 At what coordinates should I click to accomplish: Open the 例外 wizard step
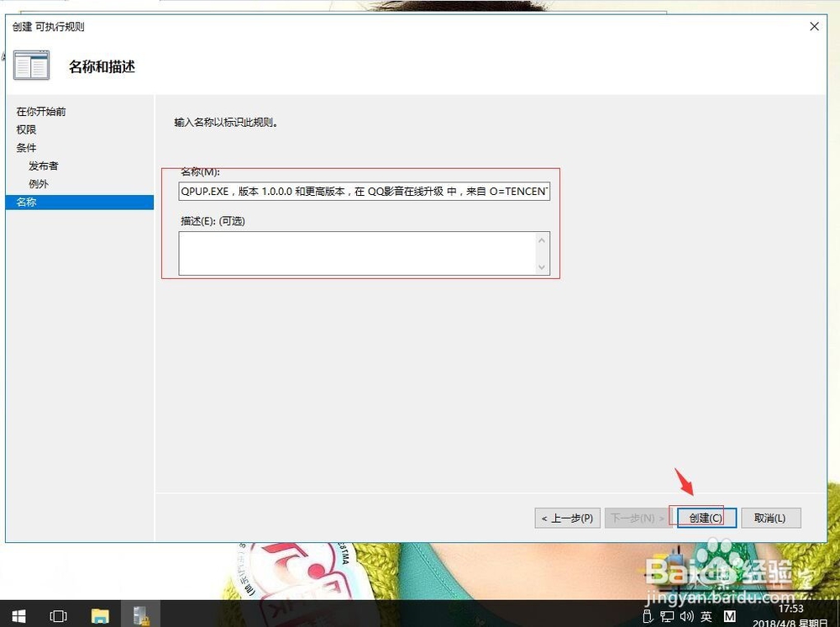pyautogui.click(x=38, y=183)
